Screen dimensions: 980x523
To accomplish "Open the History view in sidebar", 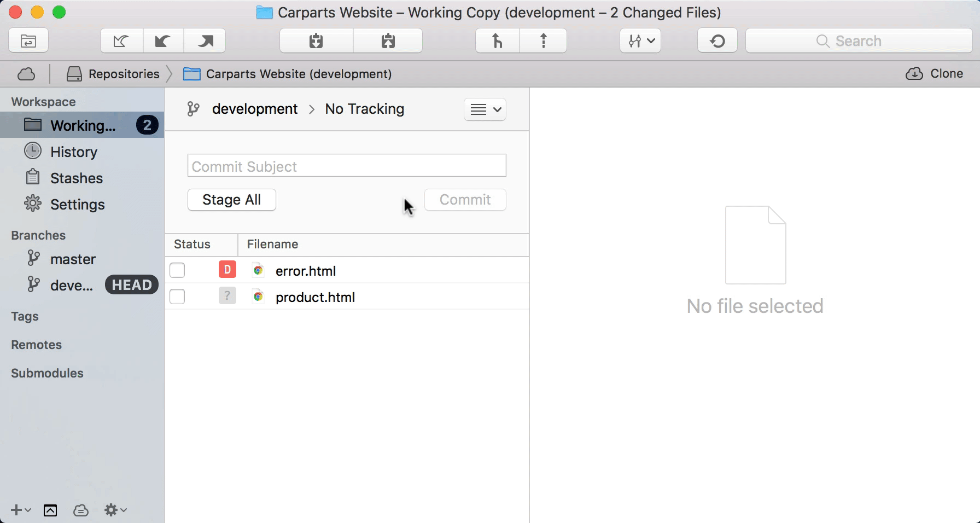I will pos(73,152).
